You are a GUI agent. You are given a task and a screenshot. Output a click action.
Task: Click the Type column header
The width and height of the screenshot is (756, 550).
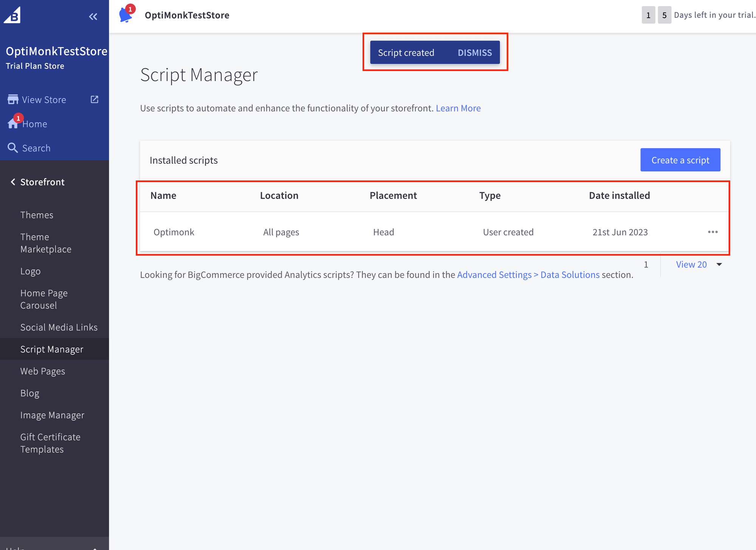[x=490, y=196]
